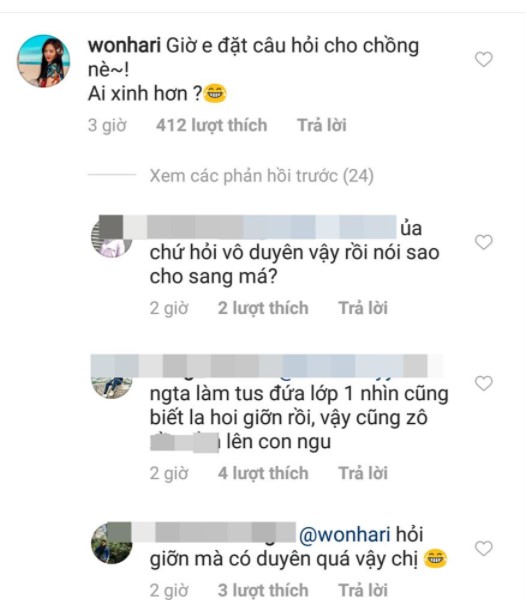The image size is (527, 600).
Task: View '4 lượt thích' likers list
Action: [x=263, y=473]
